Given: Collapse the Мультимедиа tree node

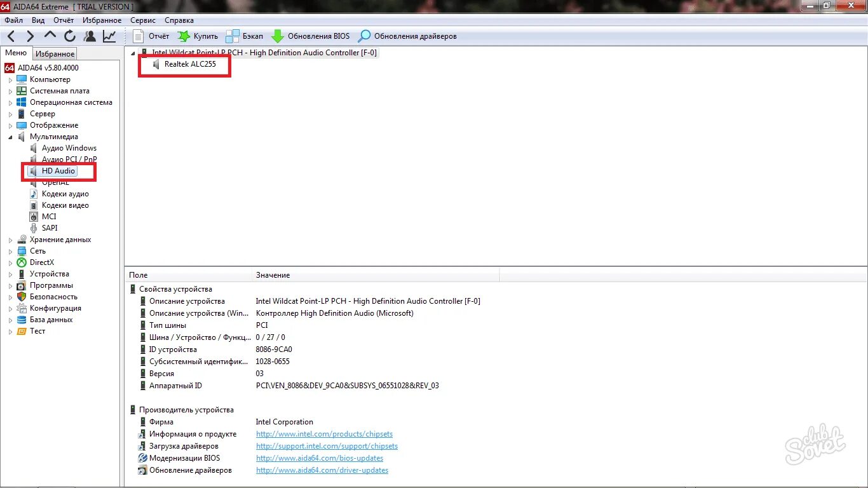Looking at the screenshot, I should 10,137.
